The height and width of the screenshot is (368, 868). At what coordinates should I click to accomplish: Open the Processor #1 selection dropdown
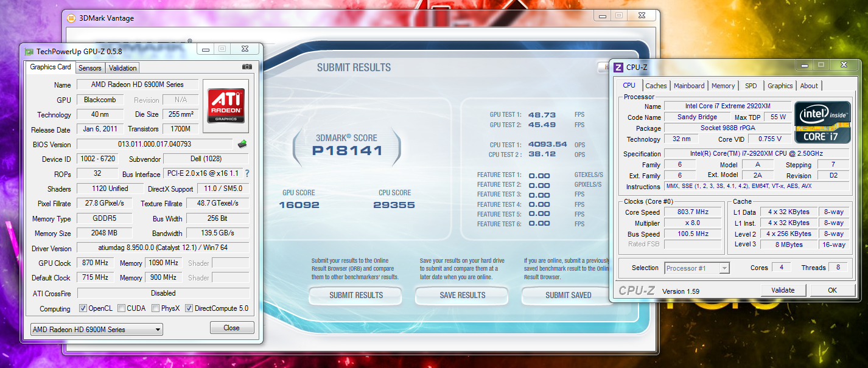(697, 268)
